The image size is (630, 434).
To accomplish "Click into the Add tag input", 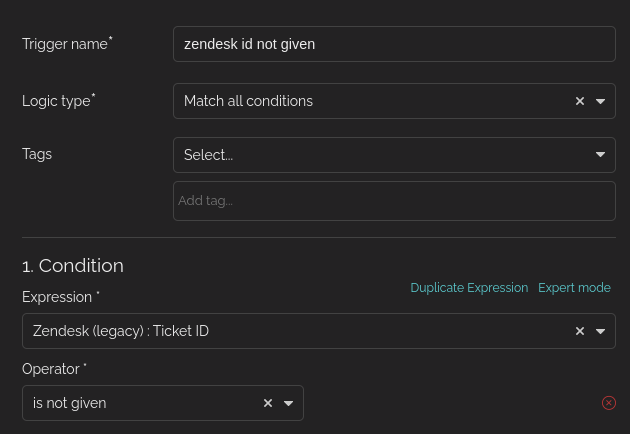I will 394,201.
